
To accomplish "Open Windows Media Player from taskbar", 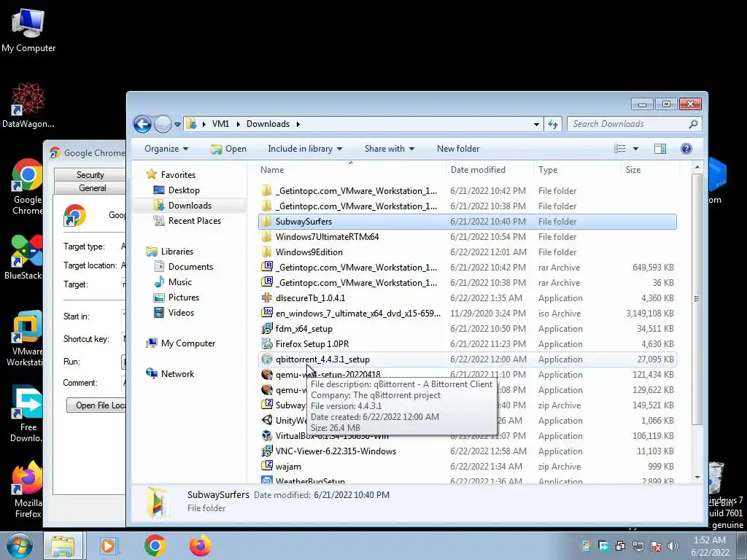I will (109, 545).
